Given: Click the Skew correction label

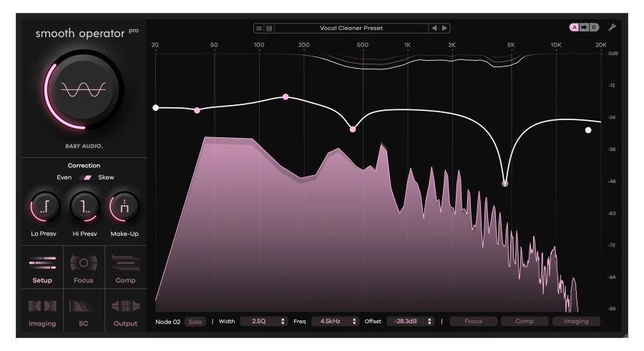Looking at the screenshot, I should click(x=106, y=177).
